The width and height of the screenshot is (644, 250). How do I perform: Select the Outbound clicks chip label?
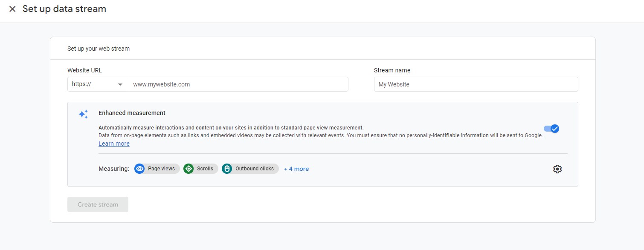point(255,169)
